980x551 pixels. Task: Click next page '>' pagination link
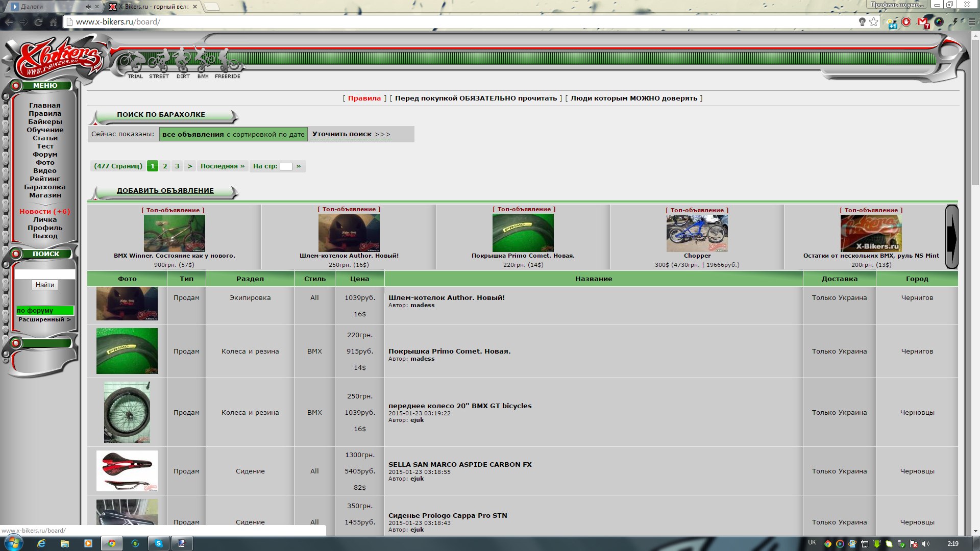point(190,166)
